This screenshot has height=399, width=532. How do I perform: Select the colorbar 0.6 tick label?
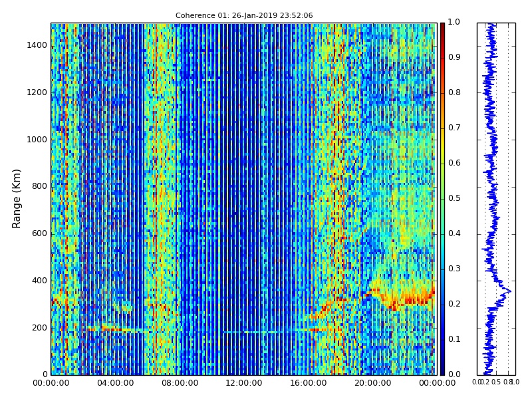[x=454, y=163]
